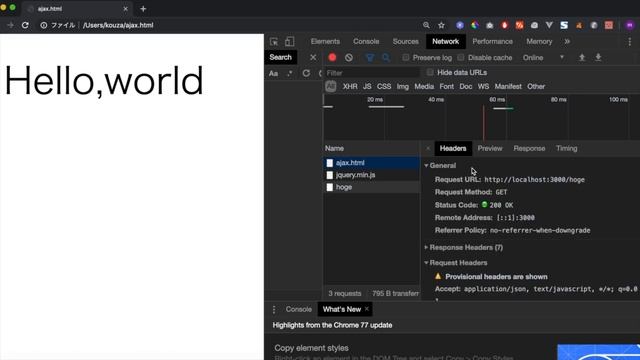
Task: Show the Timing tab for request
Action: coord(567,149)
